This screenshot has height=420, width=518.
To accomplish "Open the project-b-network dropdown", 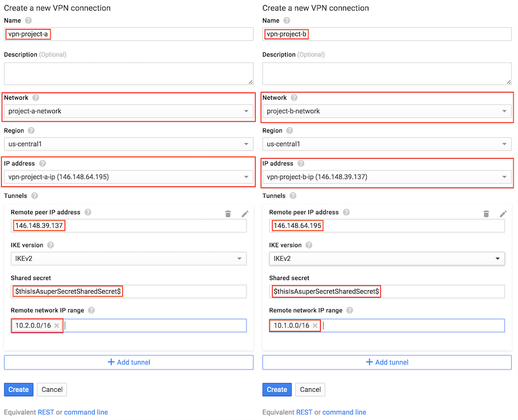I will click(x=387, y=112).
